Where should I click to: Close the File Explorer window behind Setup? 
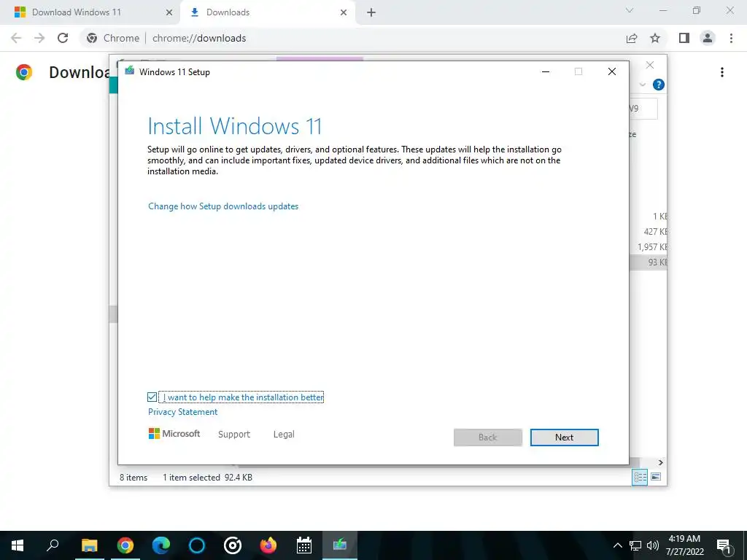650,65
